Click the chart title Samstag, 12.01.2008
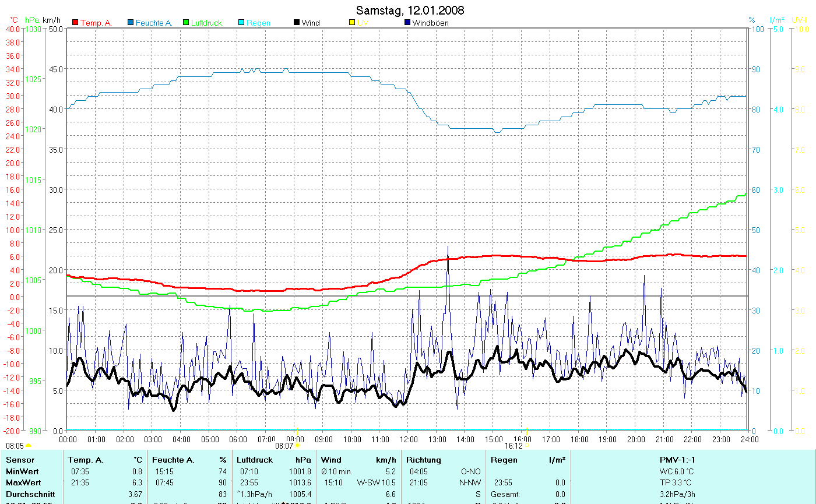 click(x=410, y=10)
